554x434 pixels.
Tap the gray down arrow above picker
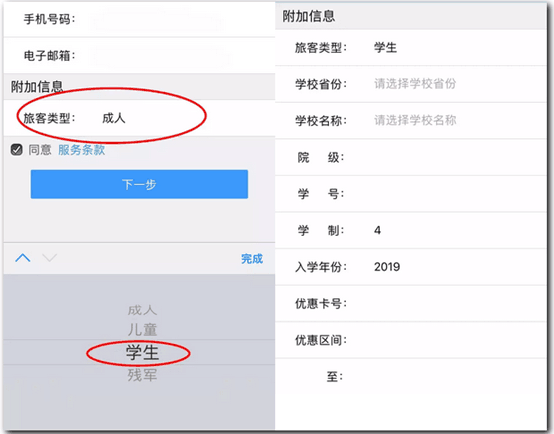point(49,258)
